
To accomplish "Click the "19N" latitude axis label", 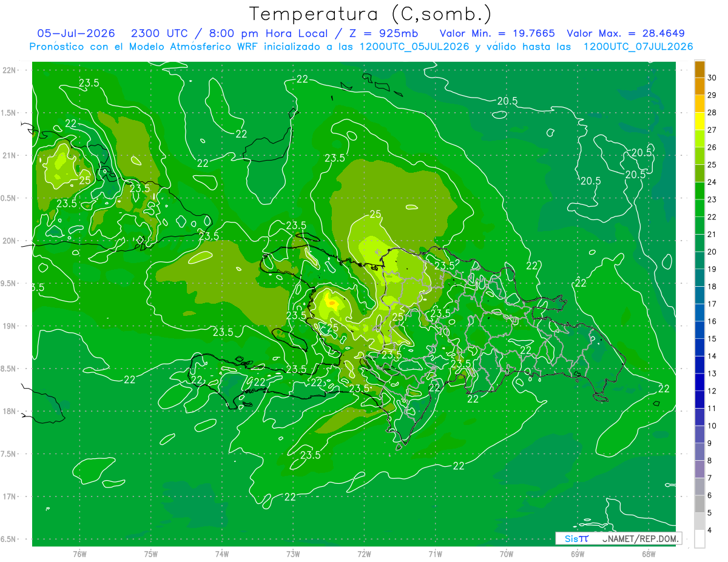I will click(x=10, y=326).
